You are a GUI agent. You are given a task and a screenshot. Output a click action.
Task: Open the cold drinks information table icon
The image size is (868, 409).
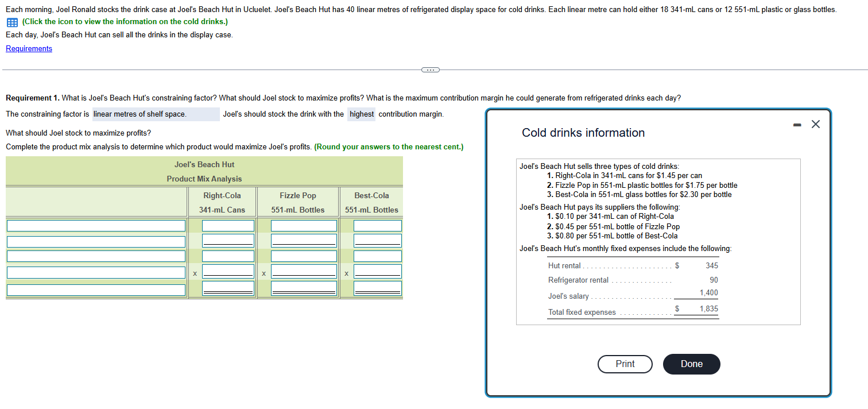(x=11, y=22)
